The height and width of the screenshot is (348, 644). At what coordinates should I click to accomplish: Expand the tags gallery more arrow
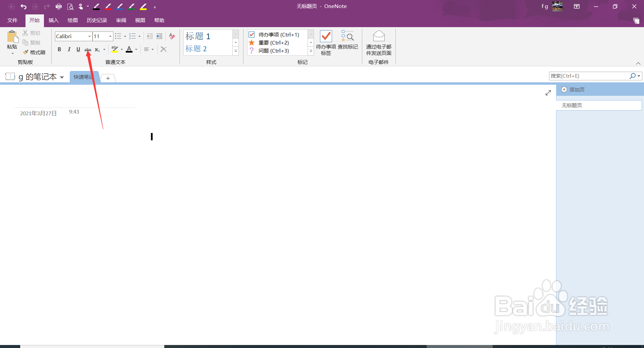(311, 51)
